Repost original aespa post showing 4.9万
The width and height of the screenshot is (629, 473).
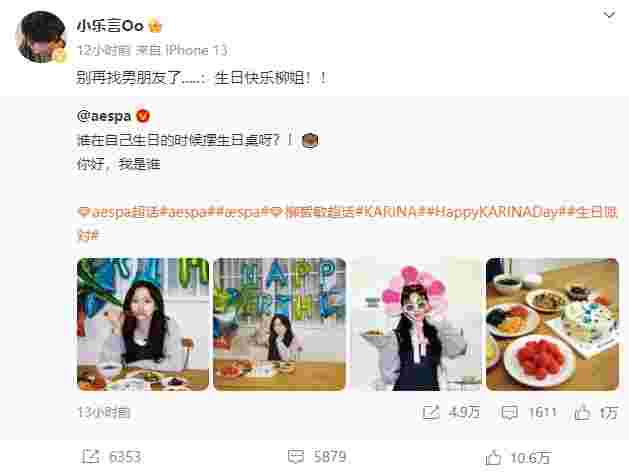pos(451,412)
